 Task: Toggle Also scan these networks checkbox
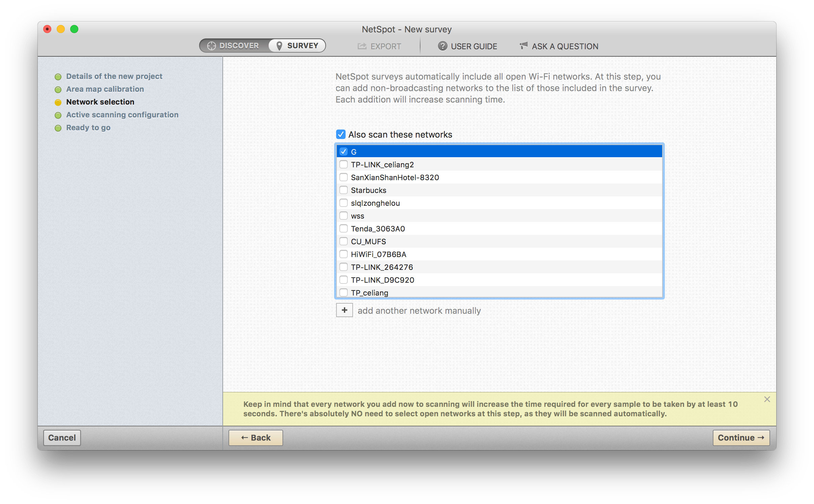click(x=341, y=134)
